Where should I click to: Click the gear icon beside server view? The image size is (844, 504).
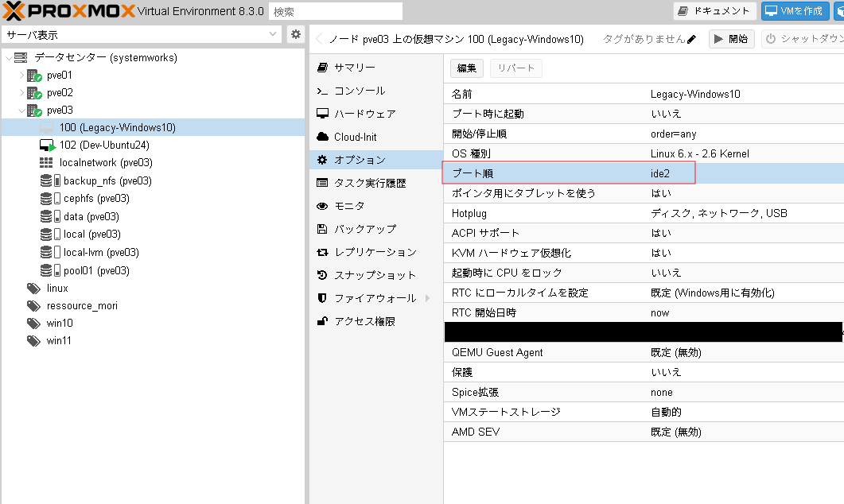[x=295, y=34]
